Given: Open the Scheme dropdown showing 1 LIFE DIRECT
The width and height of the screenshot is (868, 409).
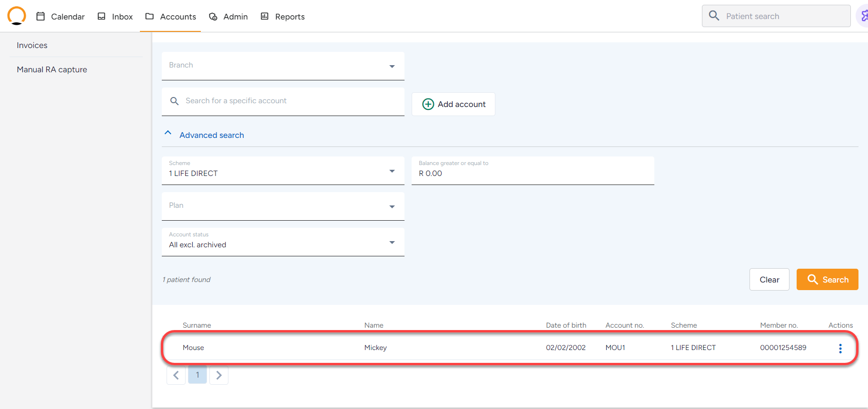Looking at the screenshot, I should click(x=283, y=171).
